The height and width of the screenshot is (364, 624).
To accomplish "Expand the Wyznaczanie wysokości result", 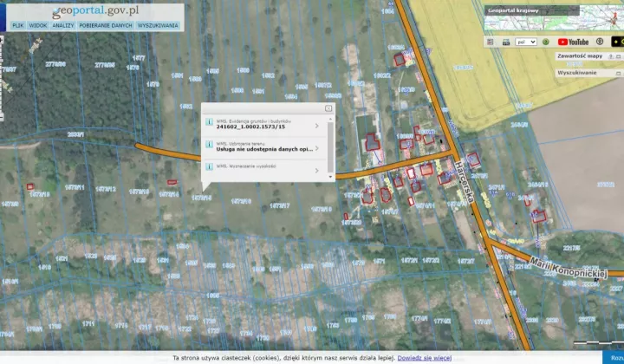I will point(317,171).
